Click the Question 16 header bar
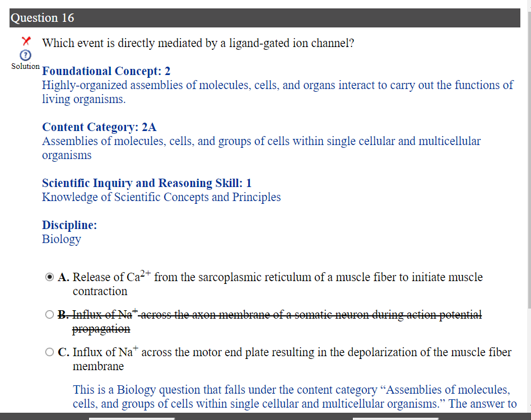The height and width of the screenshot is (420, 531). (265, 18)
